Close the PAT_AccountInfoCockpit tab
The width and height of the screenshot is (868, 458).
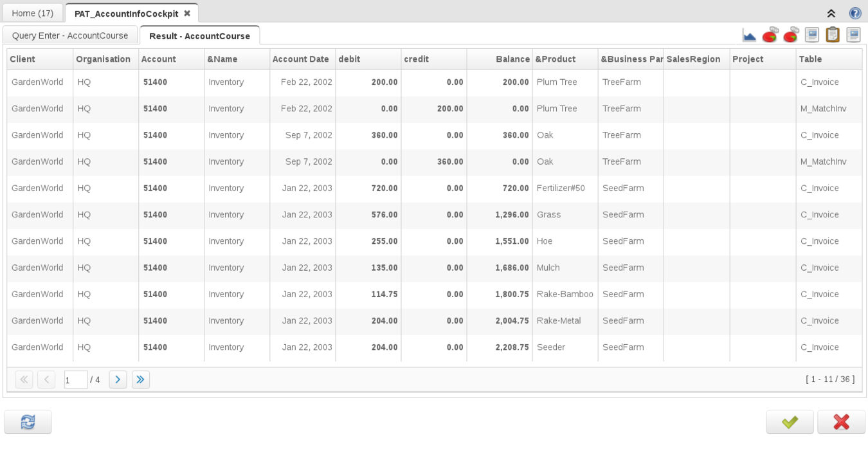pos(187,13)
